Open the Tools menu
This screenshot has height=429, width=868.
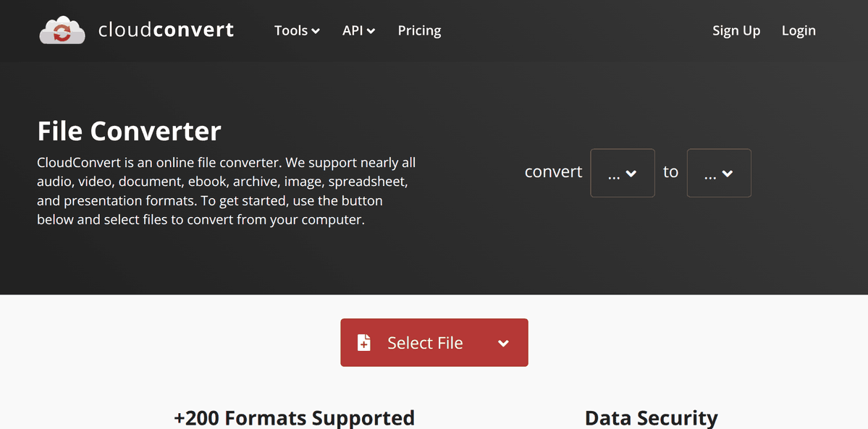[x=291, y=30]
